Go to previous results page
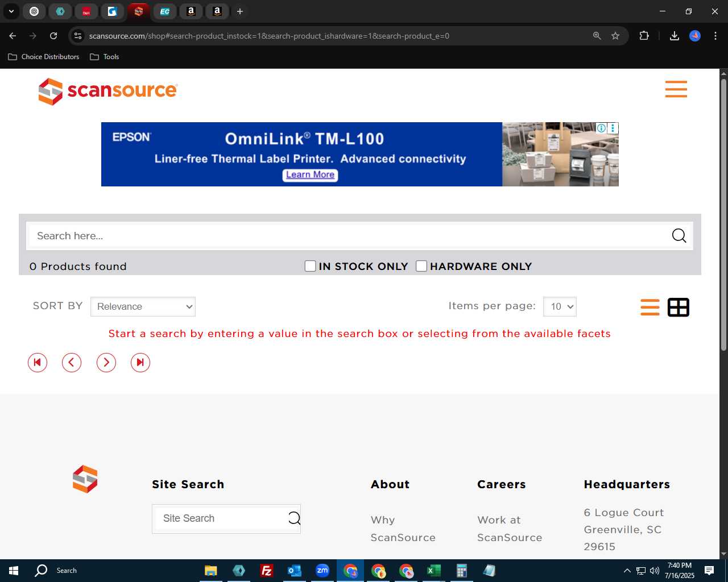Image resolution: width=728 pixels, height=582 pixels. coord(72,363)
